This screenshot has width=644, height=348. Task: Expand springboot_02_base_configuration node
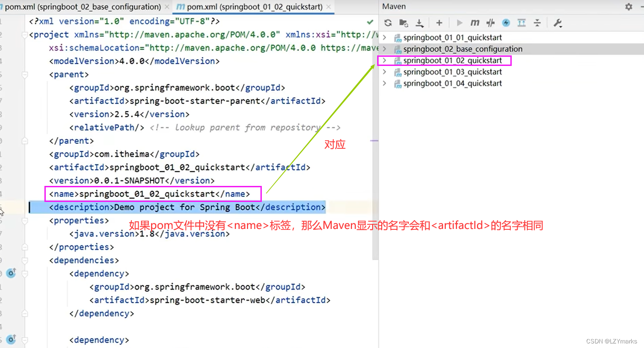pyautogui.click(x=384, y=49)
